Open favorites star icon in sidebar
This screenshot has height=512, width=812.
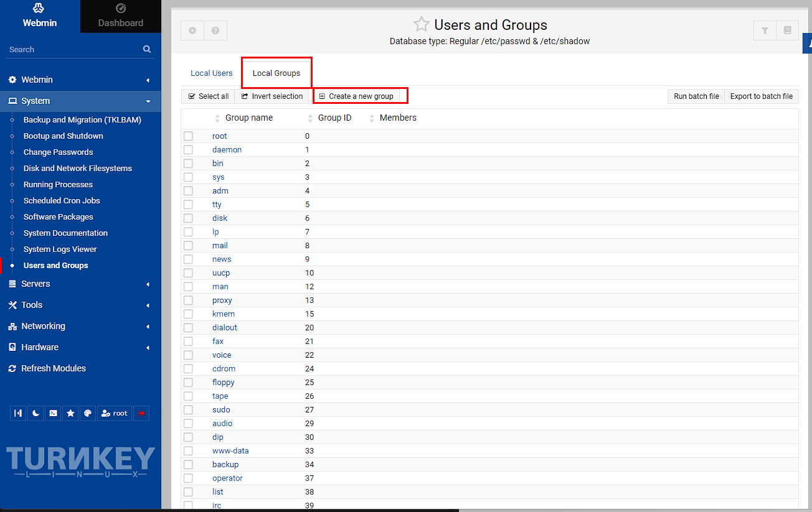[70, 413]
